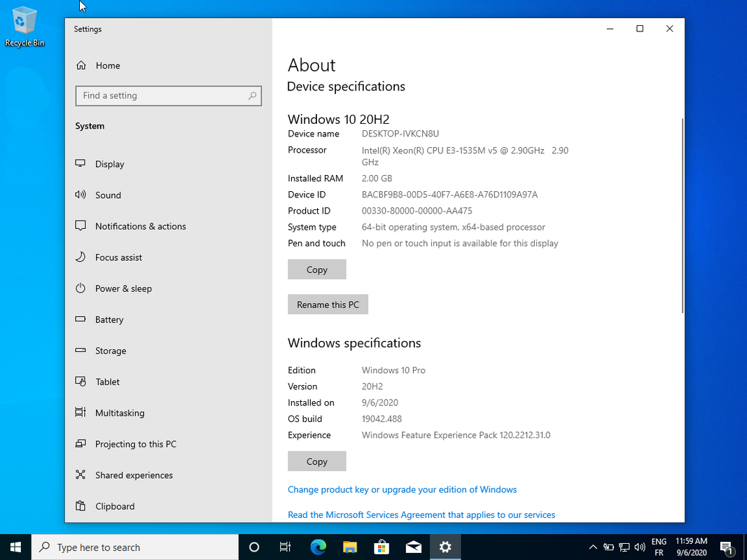Click the network icon in system tray

click(624, 547)
